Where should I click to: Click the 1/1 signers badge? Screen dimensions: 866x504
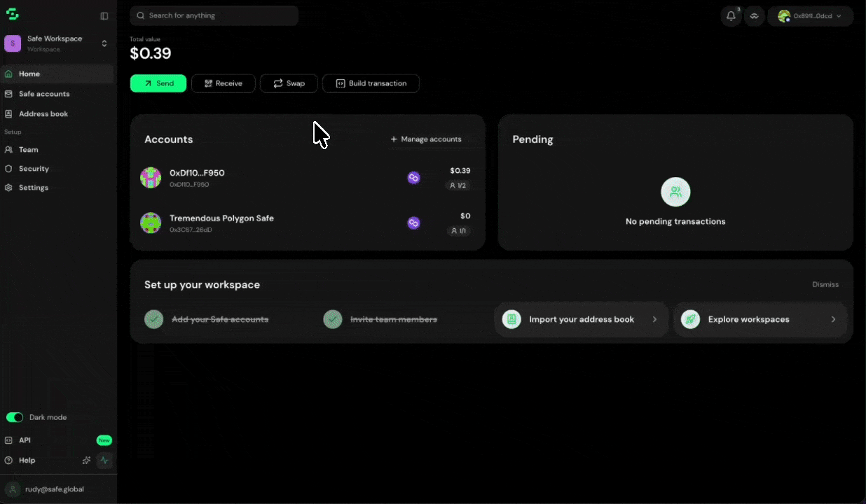tap(458, 231)
